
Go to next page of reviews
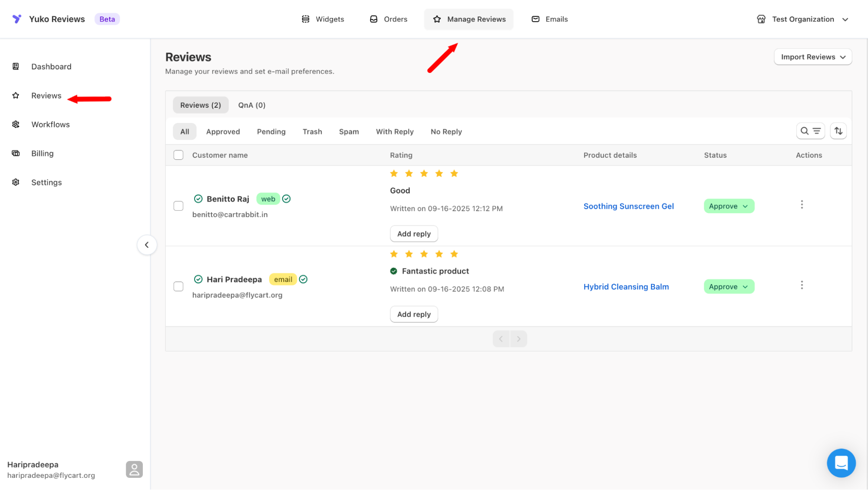[x=518, y=339]
